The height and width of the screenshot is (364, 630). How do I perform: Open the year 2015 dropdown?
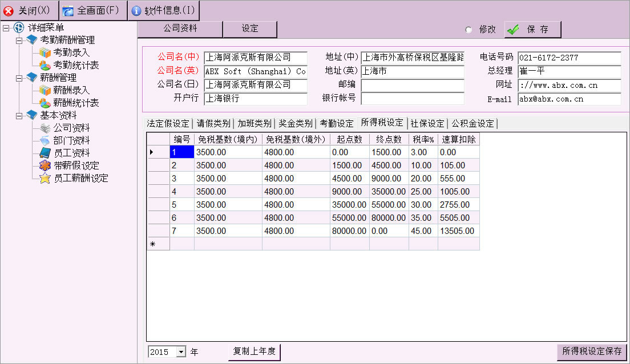181,352
